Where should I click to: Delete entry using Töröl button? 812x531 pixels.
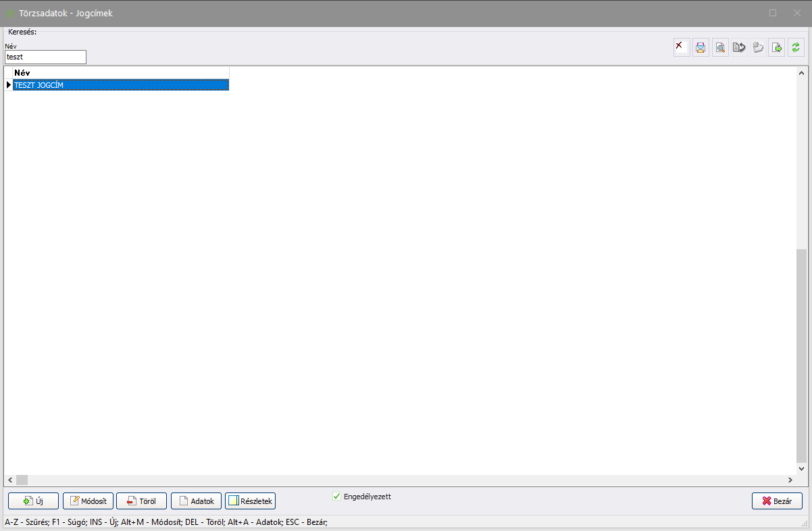coord(141,501)
